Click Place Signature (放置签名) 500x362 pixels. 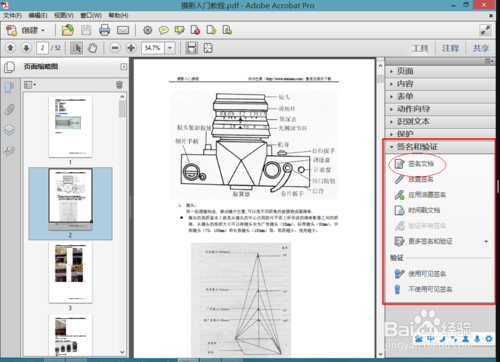click(x=414, y=179)
